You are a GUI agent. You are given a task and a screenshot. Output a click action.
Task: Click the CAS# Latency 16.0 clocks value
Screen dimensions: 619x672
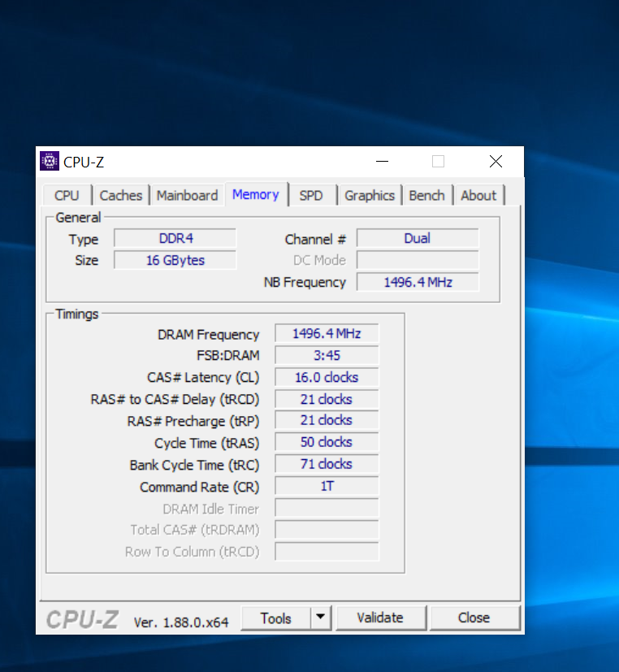click(327, 377)
